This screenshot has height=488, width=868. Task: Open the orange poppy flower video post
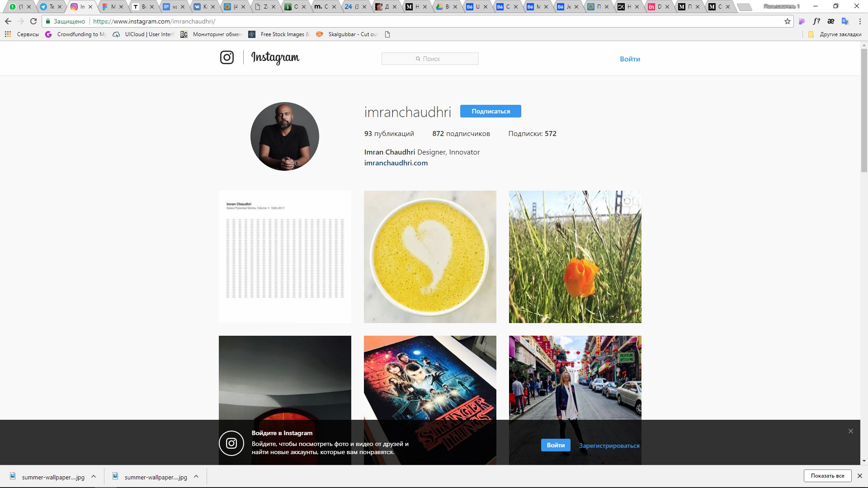pyautogui.click(x=575, y=257)
